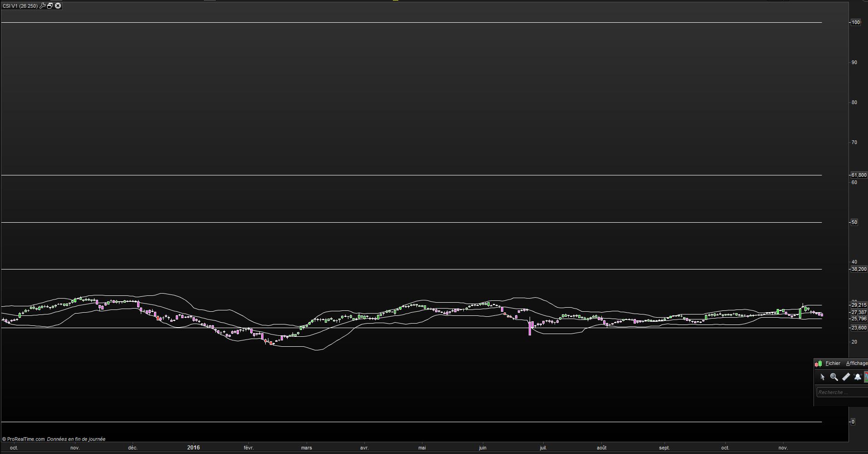Click the 0 level price label

853,422
